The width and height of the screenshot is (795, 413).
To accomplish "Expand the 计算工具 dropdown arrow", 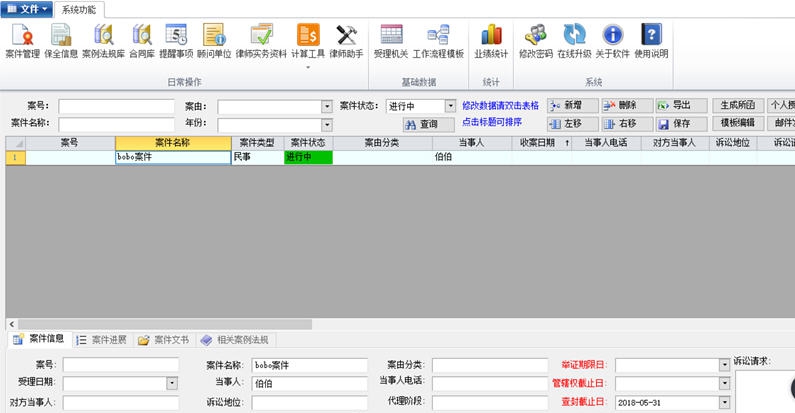I will pyautogui.click(x=308, y=67).
